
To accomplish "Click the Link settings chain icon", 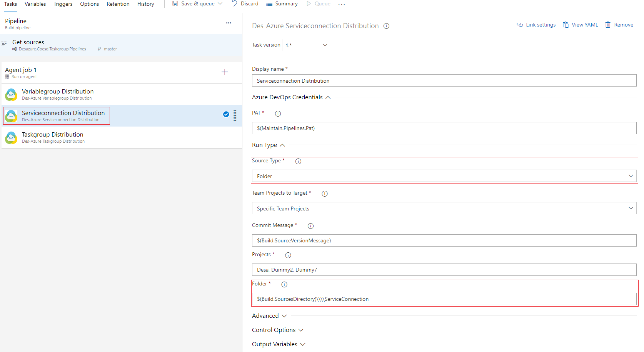I will [520, 25].
